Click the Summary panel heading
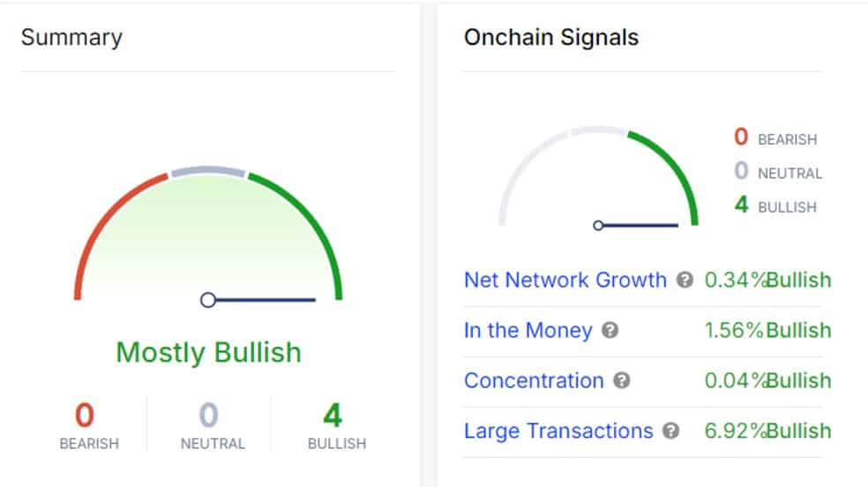Viewport: 868px width, 489px height. [71, 37]
